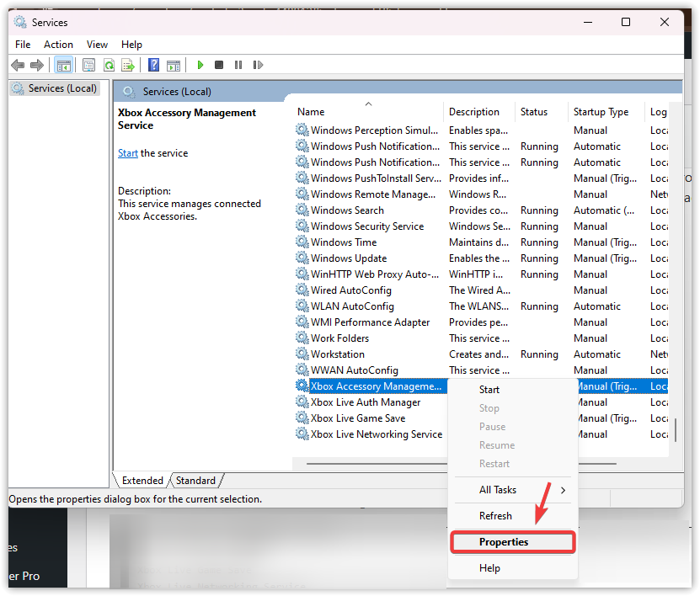700x596 pixels.
Task: Click the Restart Service toolbar icon
Action: coord(258,65)
